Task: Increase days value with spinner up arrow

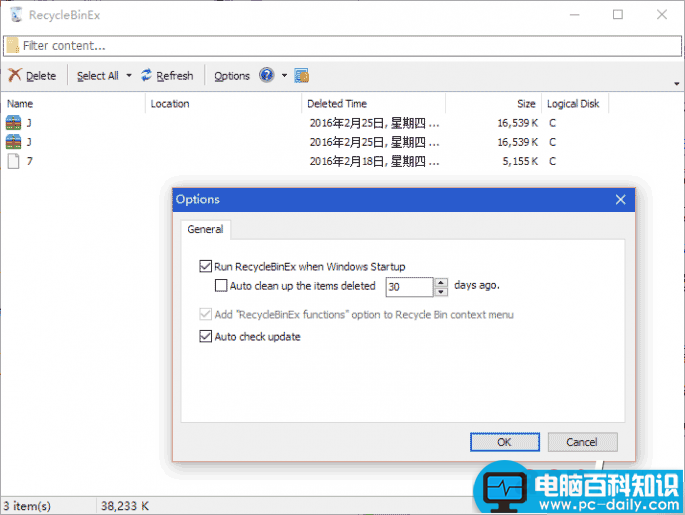Action: tap(441, 282)
